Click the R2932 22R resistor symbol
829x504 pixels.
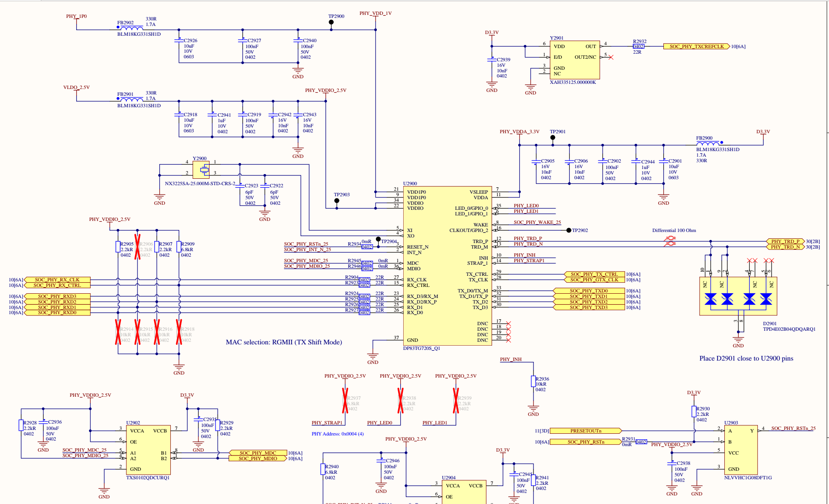pos(638,46)
